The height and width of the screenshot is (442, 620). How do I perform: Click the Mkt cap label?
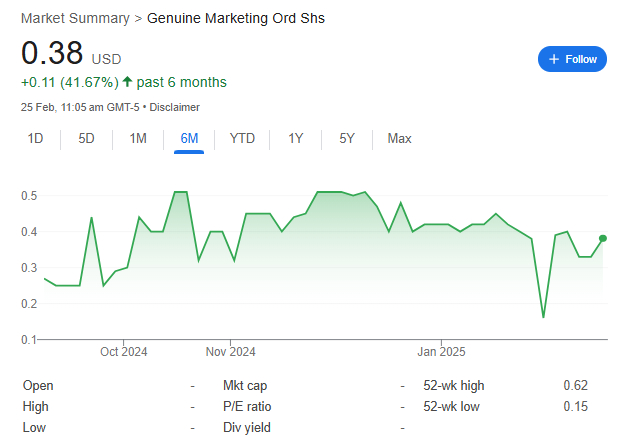245,385
